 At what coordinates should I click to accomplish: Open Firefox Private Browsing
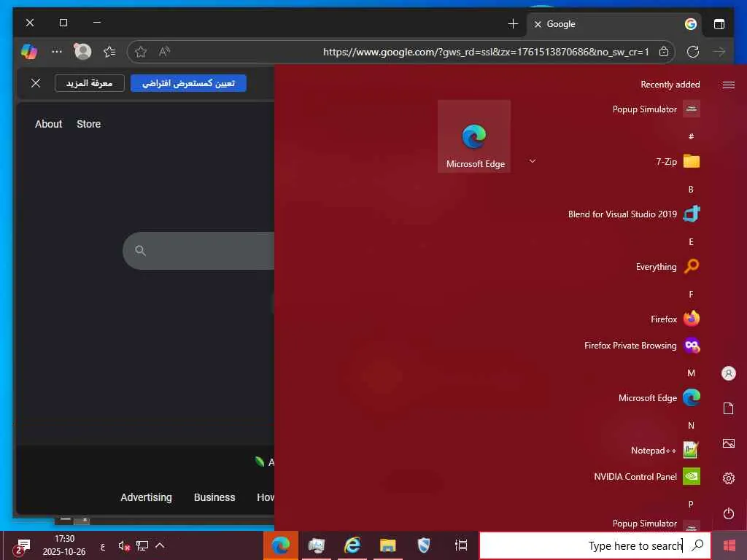coord(641,345)
